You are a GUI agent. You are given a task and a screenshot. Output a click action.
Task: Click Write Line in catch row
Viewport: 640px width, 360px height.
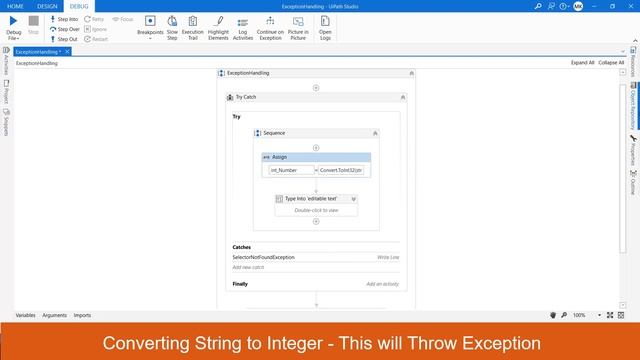pos(388,257)
